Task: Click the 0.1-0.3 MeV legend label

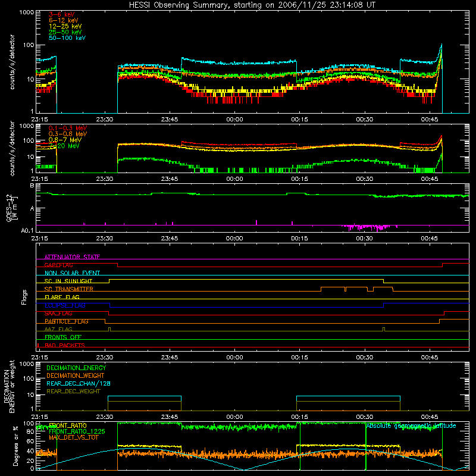Action: point(68,128)
